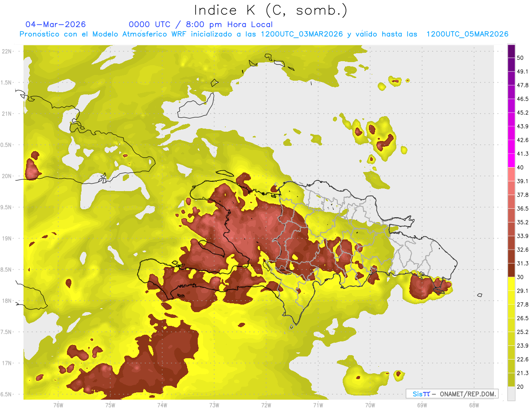This screenshot has width=532, height=411.
Task: Click the colorbar label '37.8'
Action: [x=523, y=195]
